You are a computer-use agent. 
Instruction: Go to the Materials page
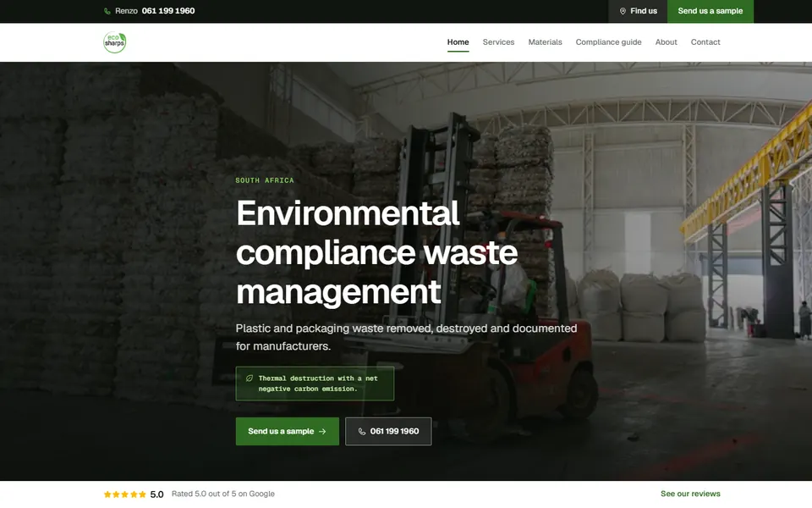tap(545, 42)
